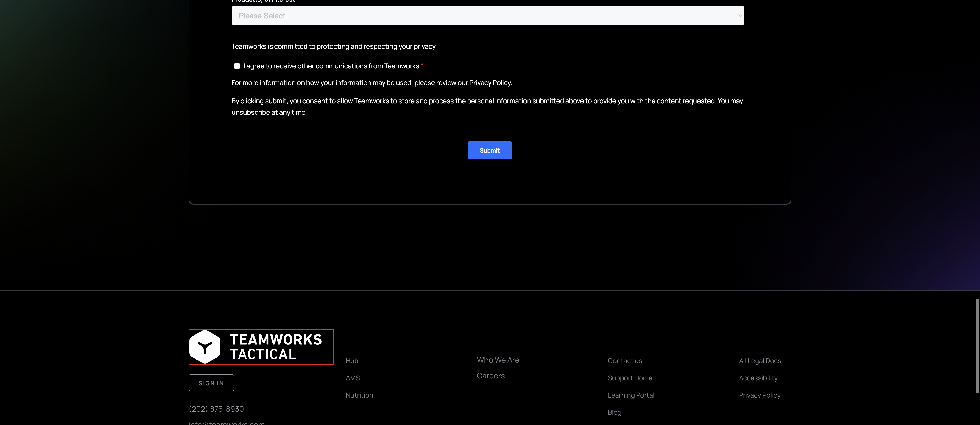
Task: Open the Hub footer link
Action: (x=352, y=361)
